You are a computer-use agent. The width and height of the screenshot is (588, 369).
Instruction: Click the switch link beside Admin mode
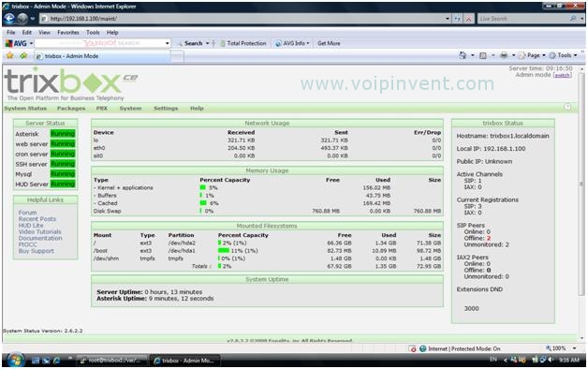click(563, 75)
